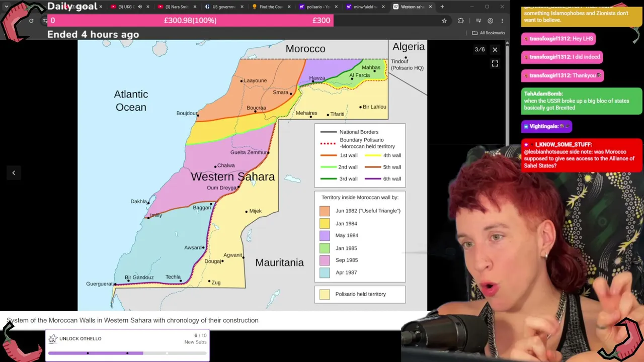Click transfoxgirl1312's 'Hey LHS' chat message
Screen dimensions: 644x362
point(559,39)
